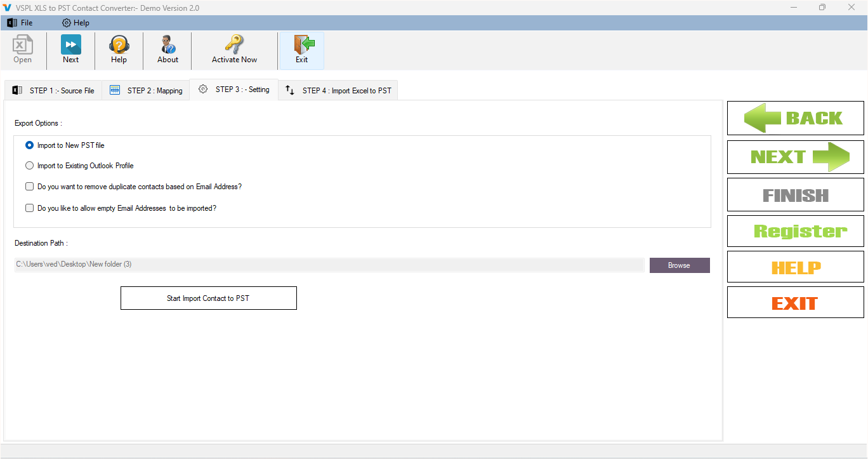Click the green Register button
This screenshot has width=868, height=459.
pyautogui.click(x=796, y=231)
